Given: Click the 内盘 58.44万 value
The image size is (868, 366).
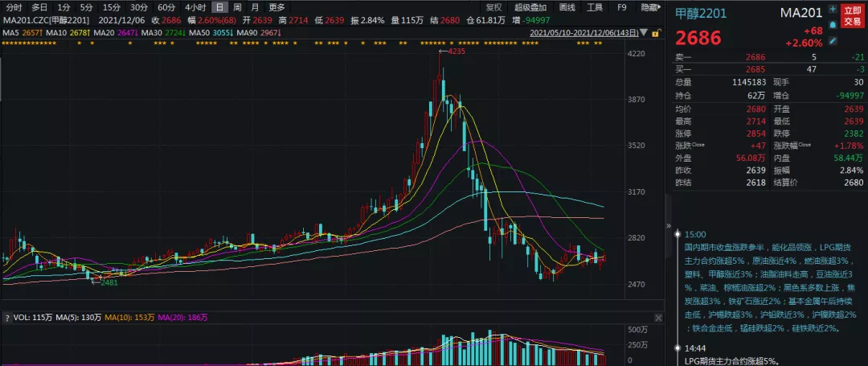Looking at the screenshot, I should (848, 158).
